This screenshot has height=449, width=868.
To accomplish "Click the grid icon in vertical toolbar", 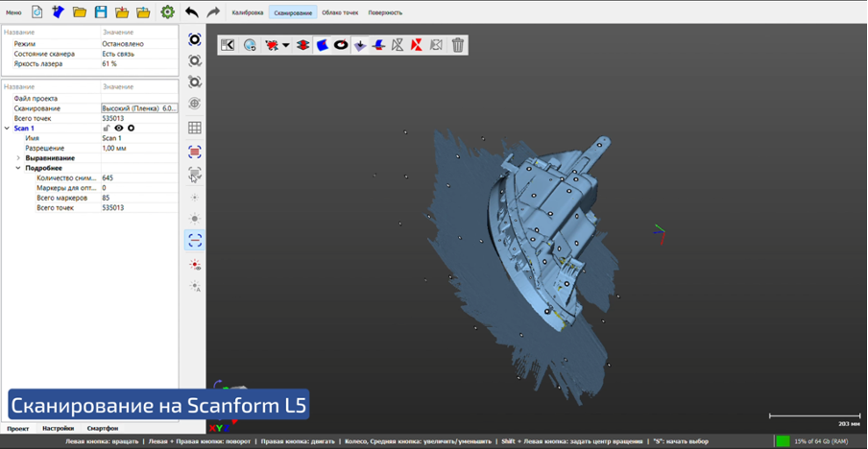I will (x=195, y=128).
